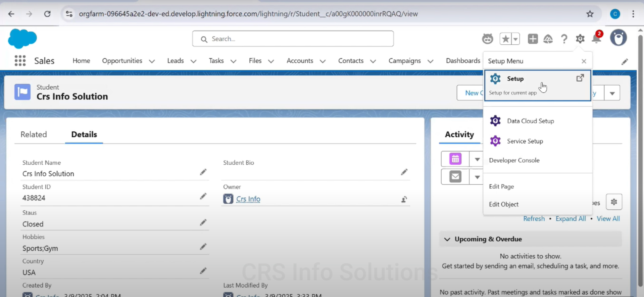Screen dimensions: 644x297
Task: Open the Global Actions plus icon
Action: [533, 39]
